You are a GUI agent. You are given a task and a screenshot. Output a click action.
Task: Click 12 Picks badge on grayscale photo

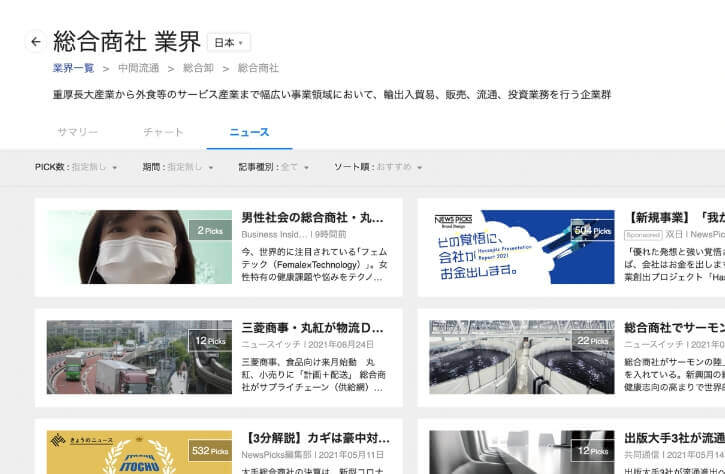[x=593, y=451]
